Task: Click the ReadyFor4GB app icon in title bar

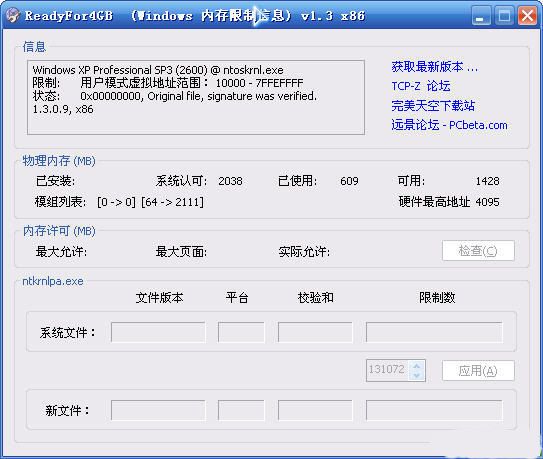Action: tap(12, 15)
